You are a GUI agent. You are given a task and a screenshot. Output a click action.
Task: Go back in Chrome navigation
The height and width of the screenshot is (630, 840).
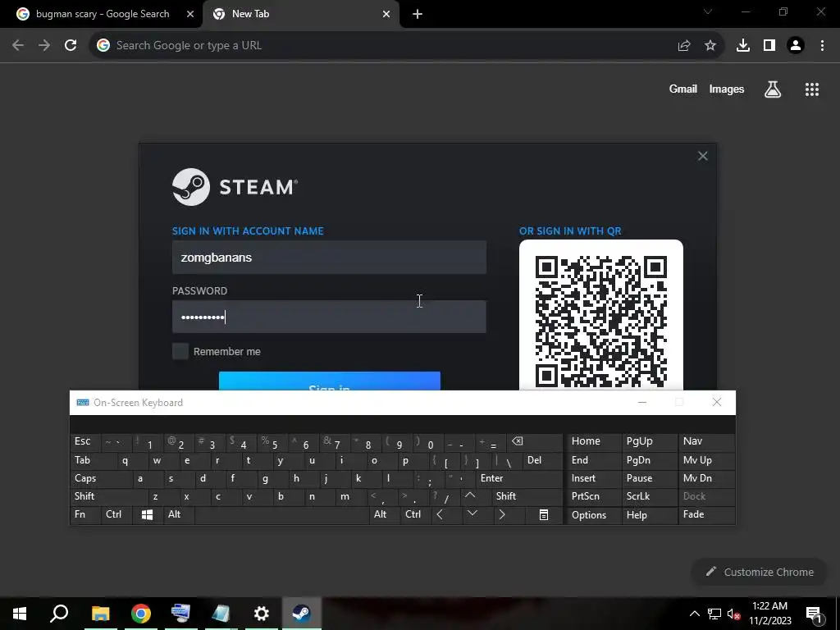[18, 46]
